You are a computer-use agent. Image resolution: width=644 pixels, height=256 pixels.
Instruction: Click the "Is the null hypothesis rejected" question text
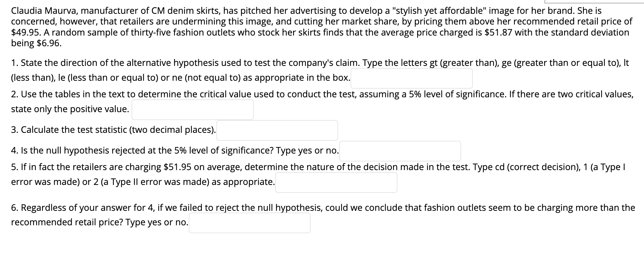[175, 151]
